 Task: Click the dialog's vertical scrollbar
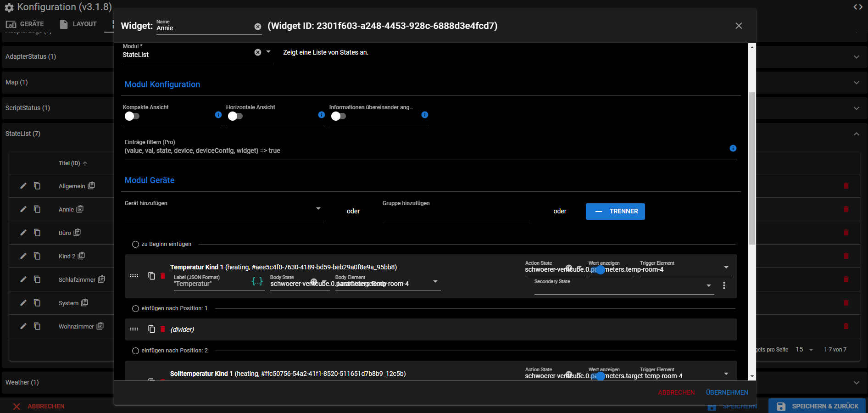click(751, 168)
